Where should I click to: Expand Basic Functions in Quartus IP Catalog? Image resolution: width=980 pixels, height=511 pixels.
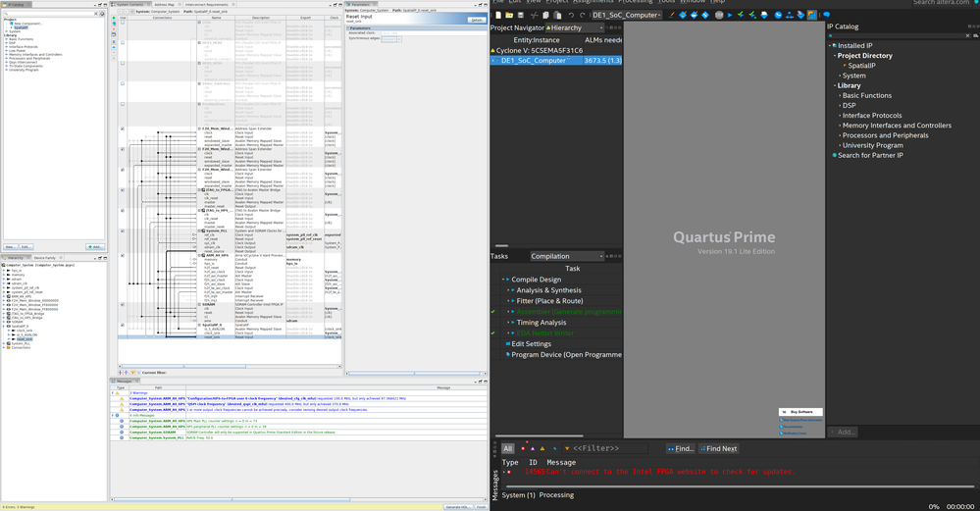(840, 95)
